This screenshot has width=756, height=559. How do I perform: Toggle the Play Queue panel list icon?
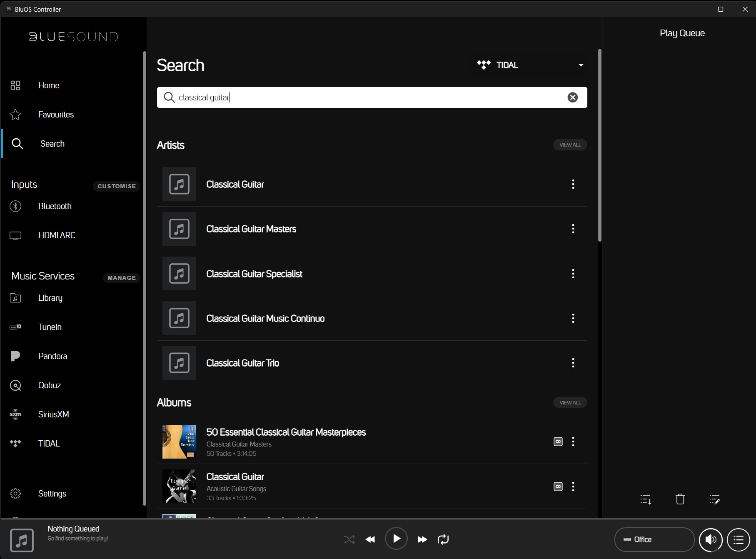pos(738,539)
